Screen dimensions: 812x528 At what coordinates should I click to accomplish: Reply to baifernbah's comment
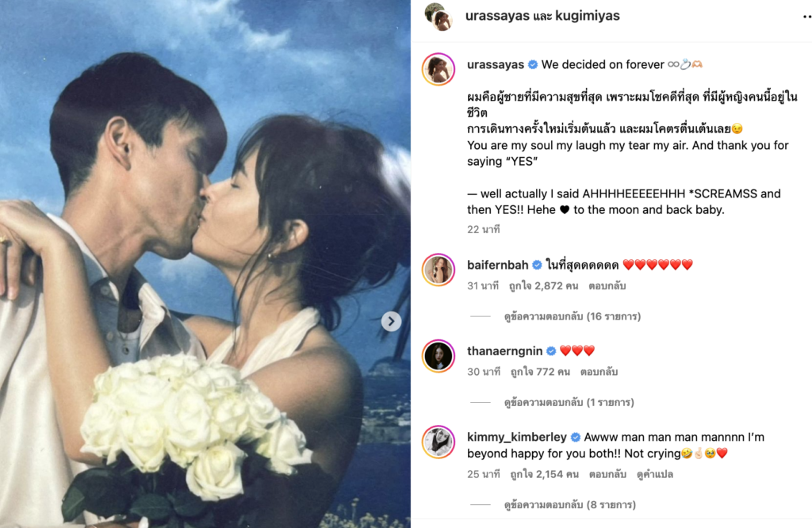tap(607, 285)
